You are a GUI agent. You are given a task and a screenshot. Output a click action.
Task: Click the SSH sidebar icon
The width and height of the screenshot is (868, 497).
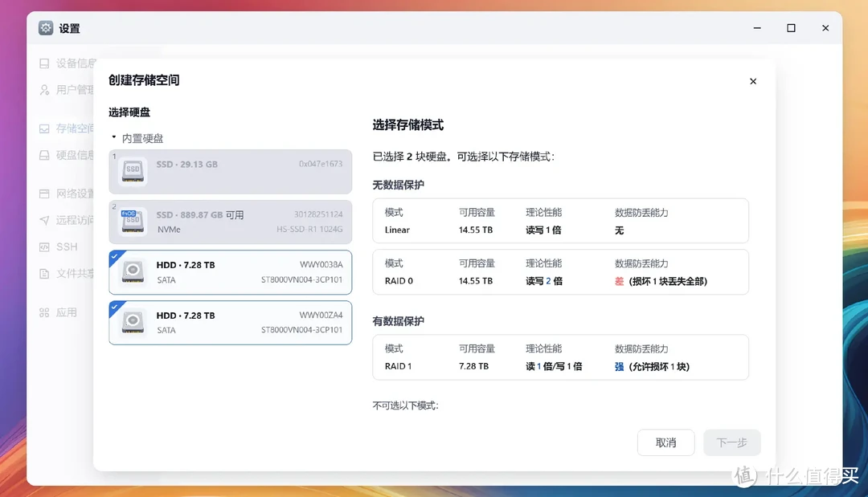pos(45,246)
